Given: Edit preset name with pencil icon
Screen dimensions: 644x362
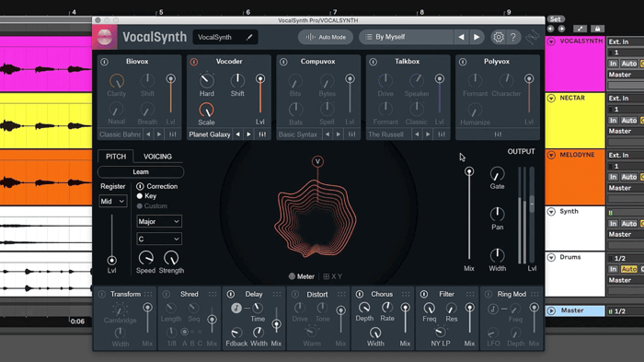Looking at the screenshot, I should tap(249, 37).
